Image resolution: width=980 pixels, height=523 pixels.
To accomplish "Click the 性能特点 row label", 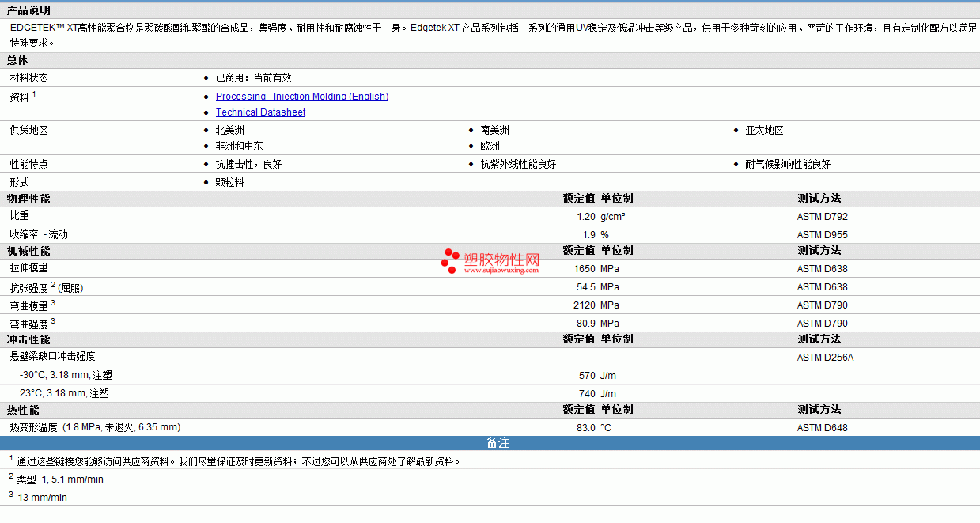I will [29, 164].
